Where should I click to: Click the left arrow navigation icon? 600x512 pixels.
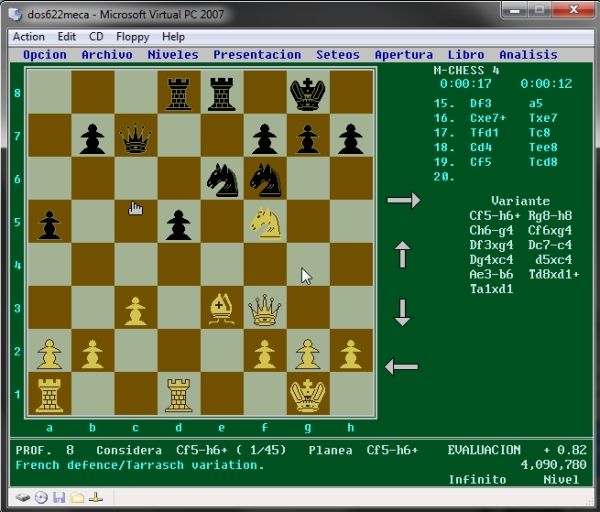coord(401,367)
